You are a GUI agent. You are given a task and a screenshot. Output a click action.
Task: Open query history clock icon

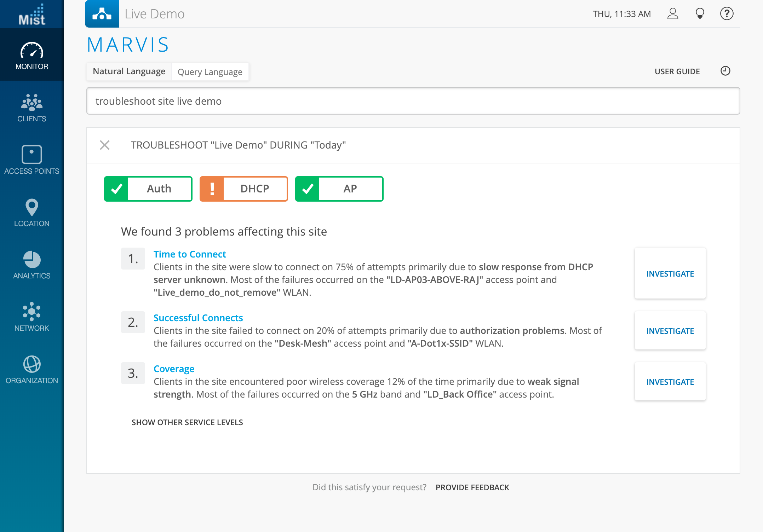pyautogui.click(x=725, y=71)
